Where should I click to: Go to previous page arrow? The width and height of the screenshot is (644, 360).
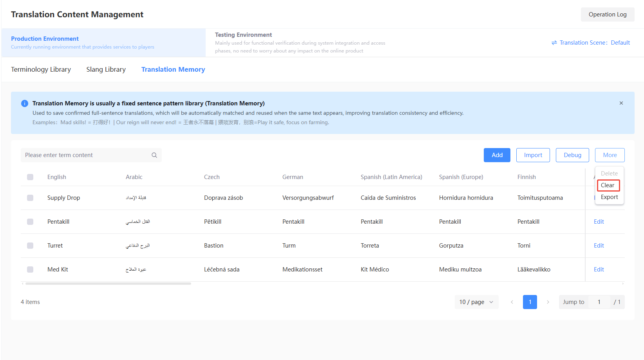click(x=512, y=302)
